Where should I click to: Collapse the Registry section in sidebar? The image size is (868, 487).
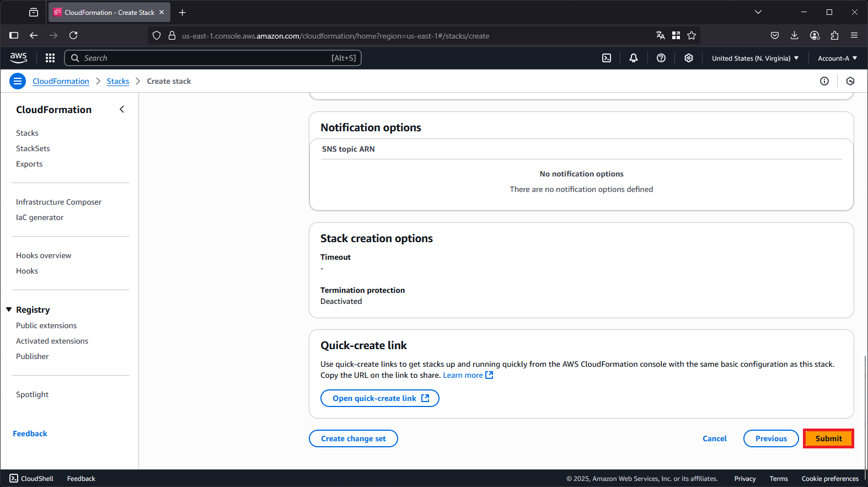tap(9, 309)
